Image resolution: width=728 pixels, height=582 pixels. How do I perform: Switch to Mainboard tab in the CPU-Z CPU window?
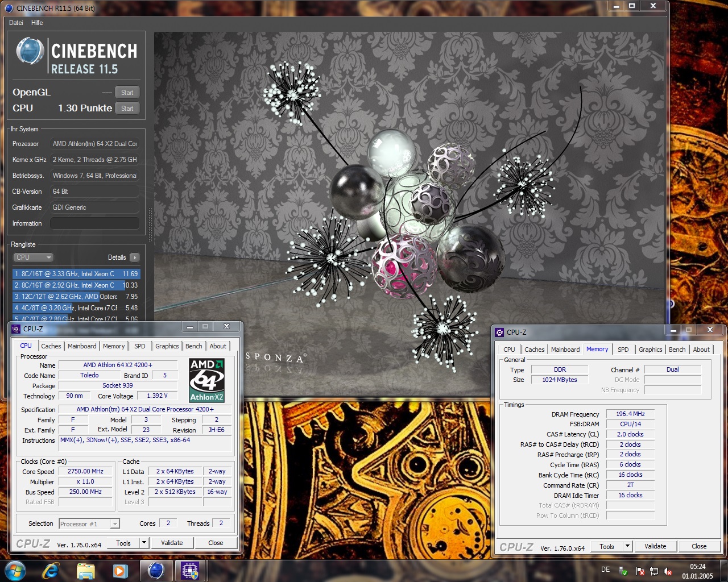pyautogui.click(x=82, y=346)
